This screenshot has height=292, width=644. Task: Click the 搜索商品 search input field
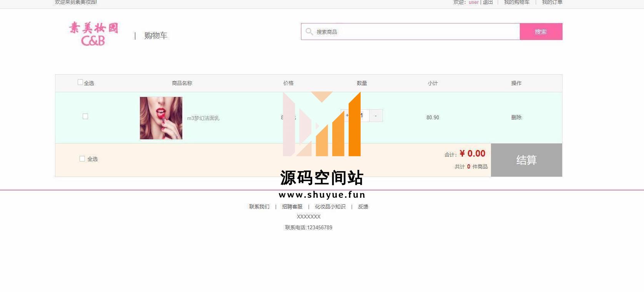[x=411, y=32]
